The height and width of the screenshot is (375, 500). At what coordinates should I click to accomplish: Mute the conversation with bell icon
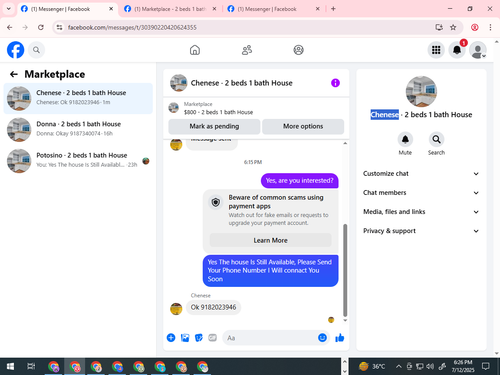[x=405, y=139]
